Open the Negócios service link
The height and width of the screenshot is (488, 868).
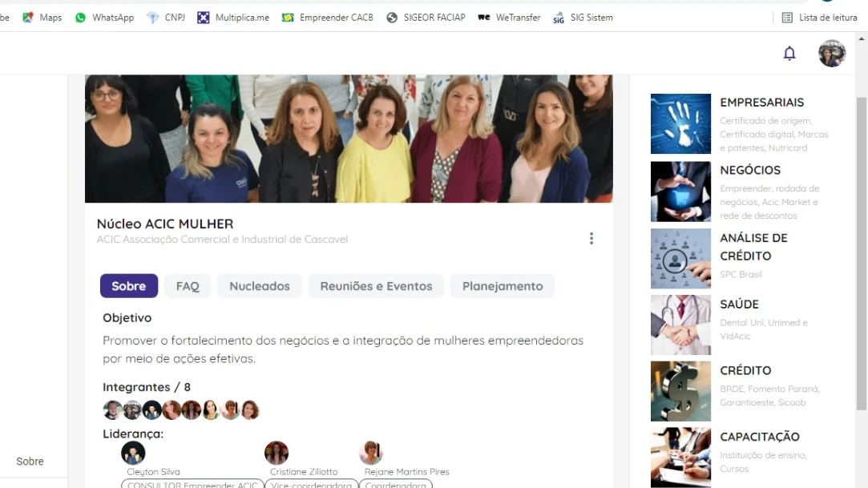(750, 170)
